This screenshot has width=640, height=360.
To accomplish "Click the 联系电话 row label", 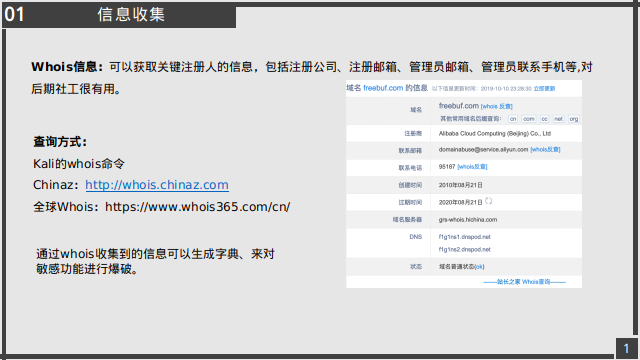I will pyautogui.click(x=410, y=168).
